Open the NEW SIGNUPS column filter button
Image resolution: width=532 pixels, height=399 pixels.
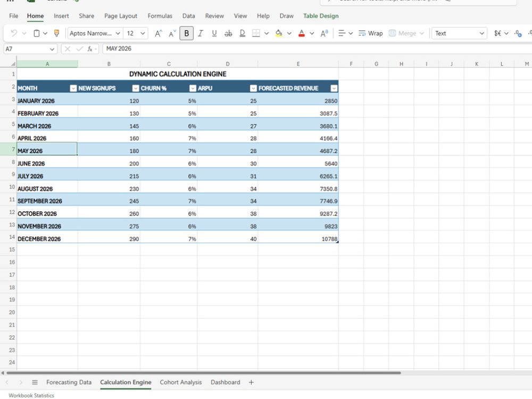(x=136, y=88)
